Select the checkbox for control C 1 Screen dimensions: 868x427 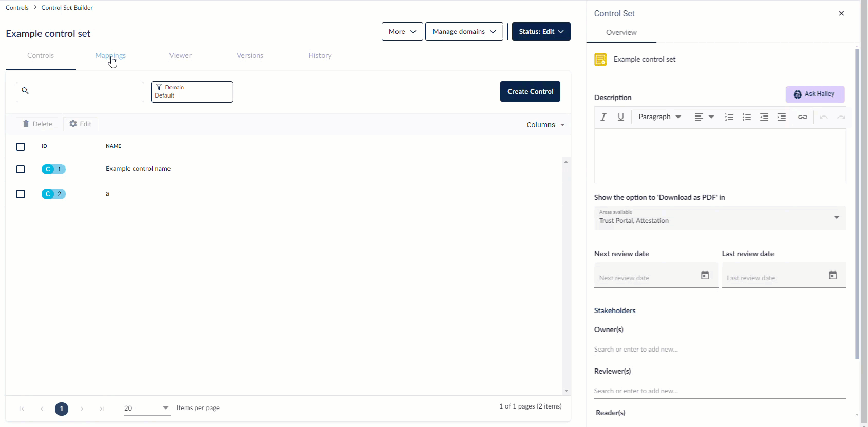(x=21, y=169)
